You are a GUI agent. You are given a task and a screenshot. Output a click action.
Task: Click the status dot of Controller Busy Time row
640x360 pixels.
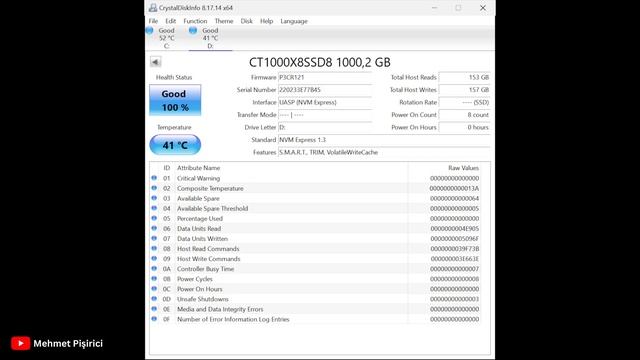pos(154,269)
